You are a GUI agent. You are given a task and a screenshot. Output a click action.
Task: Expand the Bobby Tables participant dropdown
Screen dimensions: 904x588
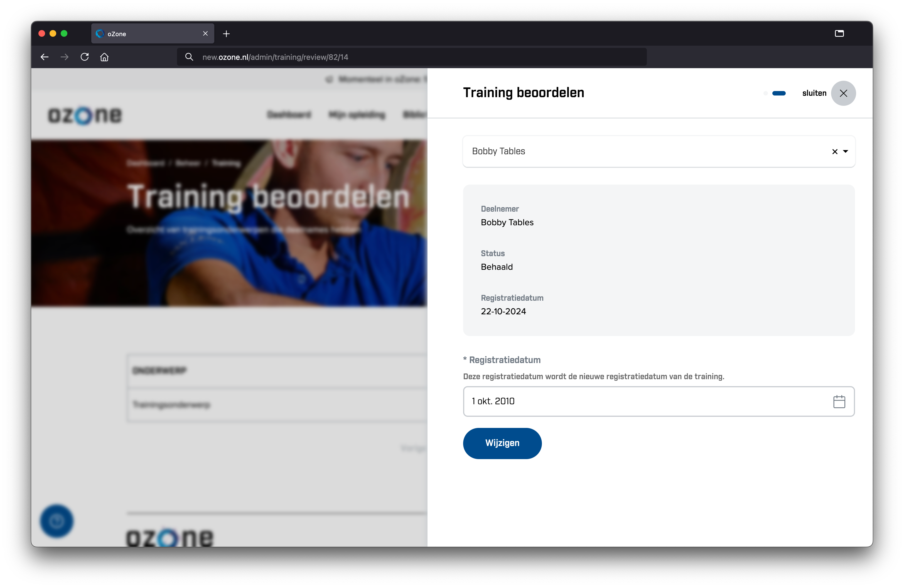point(846,151)
